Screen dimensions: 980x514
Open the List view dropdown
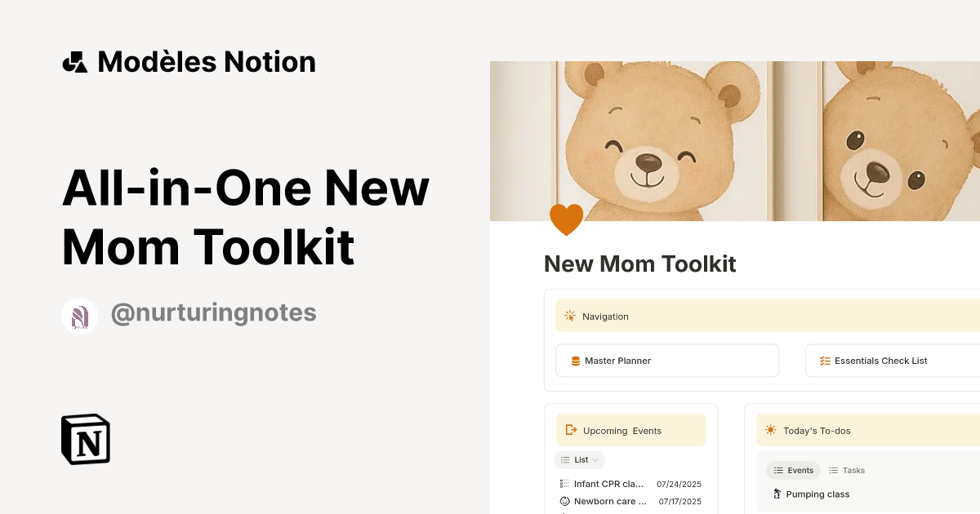tap(579, 459)
